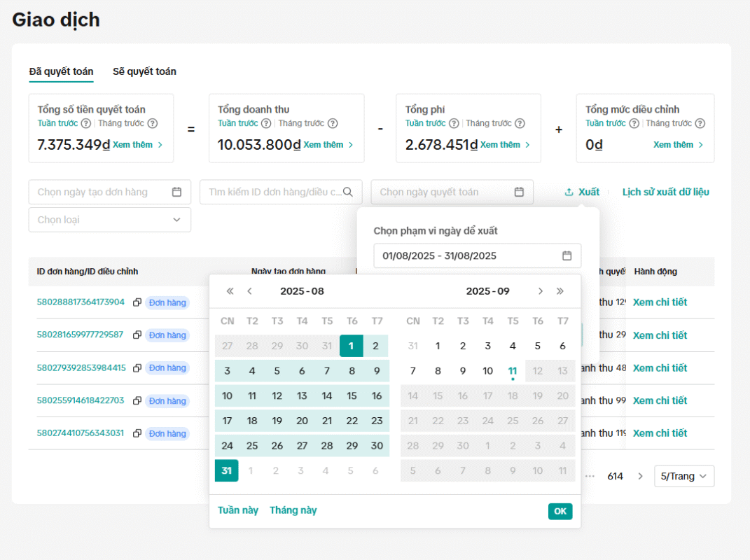The width and height of the screenshot is (750, 560).
Task: Switch to Sẽ quyết toán tab
Action: click(144, 71)
